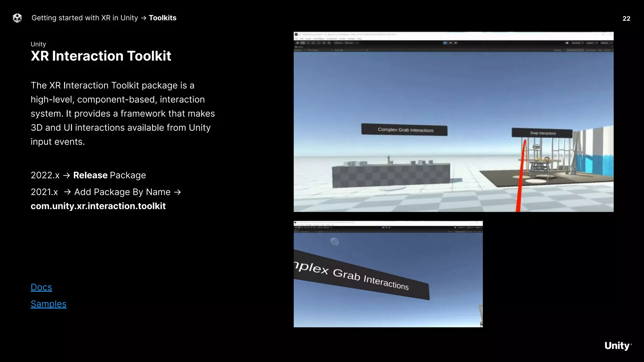
Task: Toggle Mute Audio in Game view
Action: click(591, 50)
